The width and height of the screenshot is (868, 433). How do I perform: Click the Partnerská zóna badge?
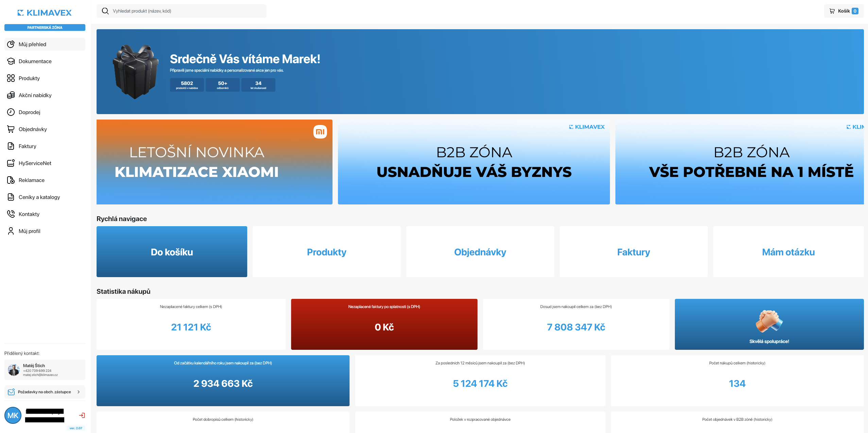point(45,28)
